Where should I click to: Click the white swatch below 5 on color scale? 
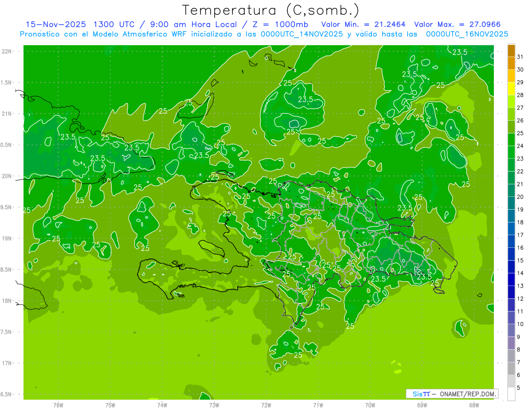click(x=511, y=394)
